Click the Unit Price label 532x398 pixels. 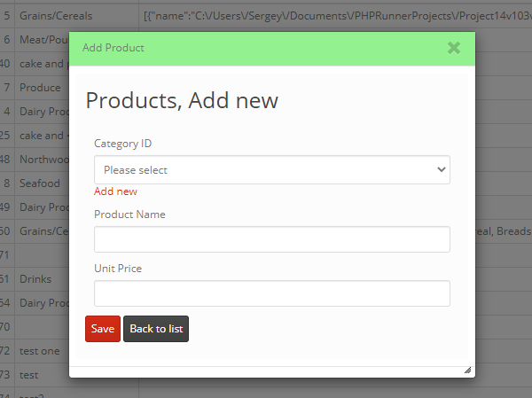(x=118, y=269)
